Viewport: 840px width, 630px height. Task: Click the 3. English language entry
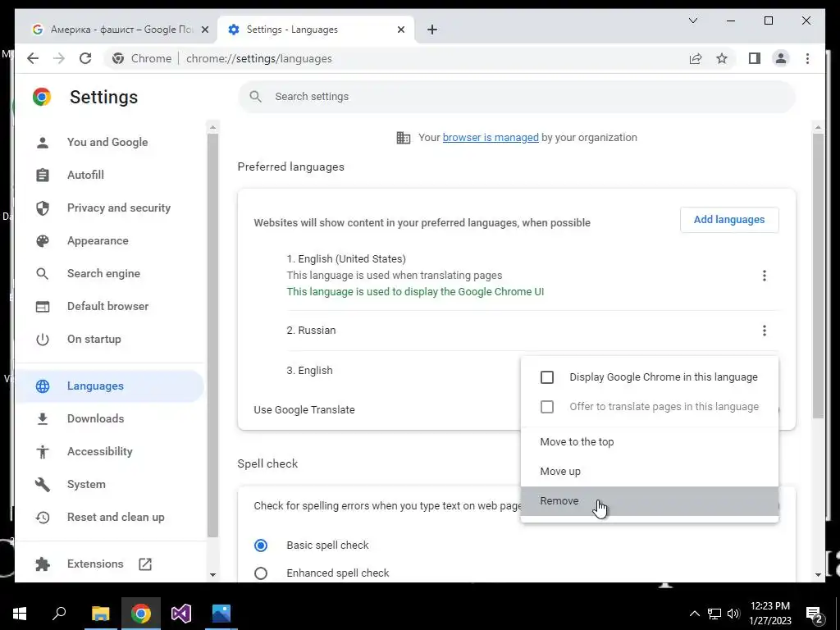click(x=309, y=371)
